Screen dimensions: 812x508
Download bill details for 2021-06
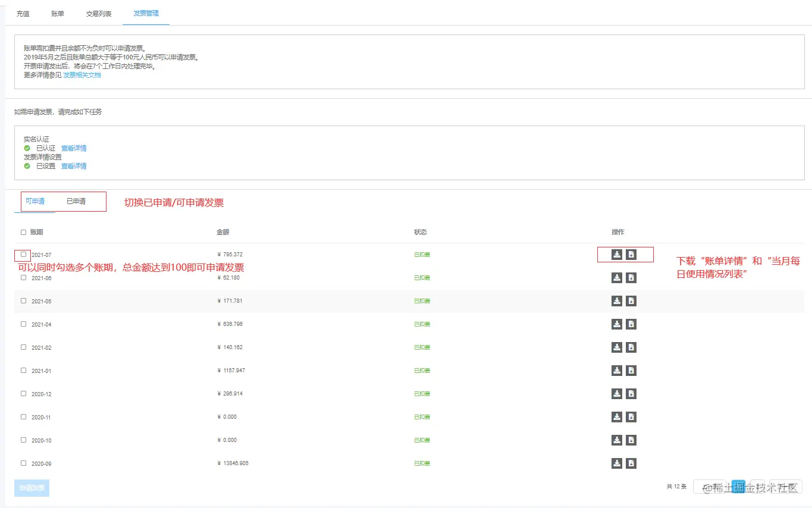point(617,278)
